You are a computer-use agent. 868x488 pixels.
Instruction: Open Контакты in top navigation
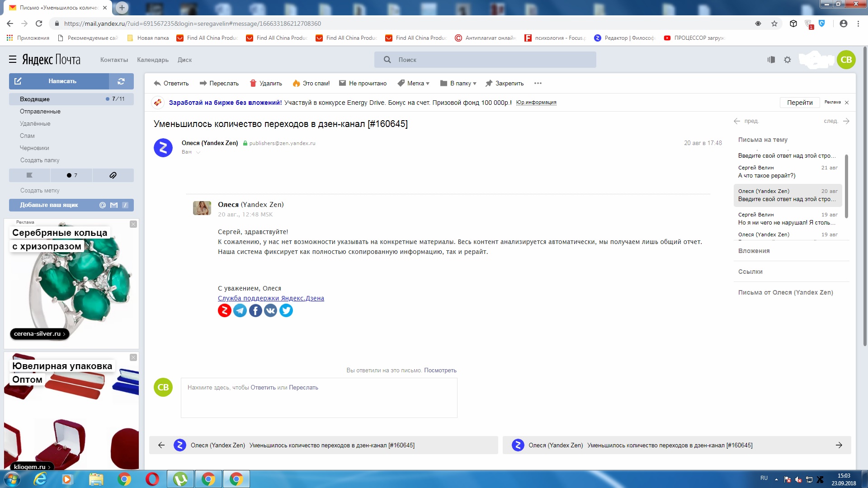114,60
